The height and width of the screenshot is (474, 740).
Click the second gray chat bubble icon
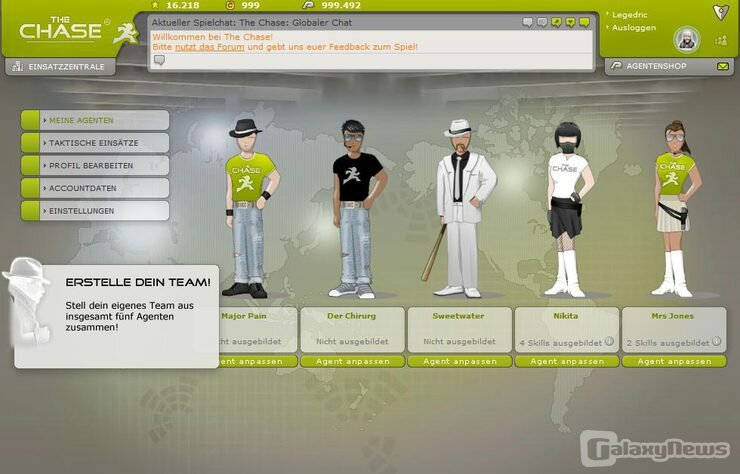tap(542, 22)
